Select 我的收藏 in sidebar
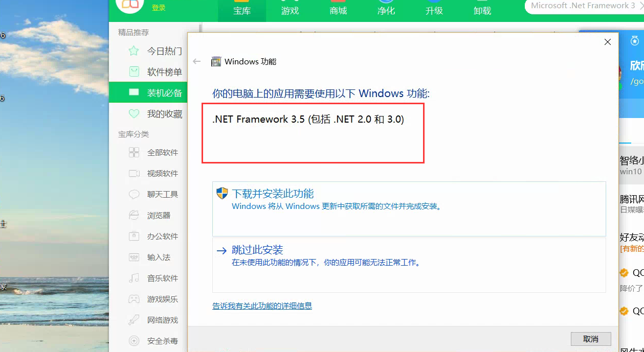 [165, 114]
